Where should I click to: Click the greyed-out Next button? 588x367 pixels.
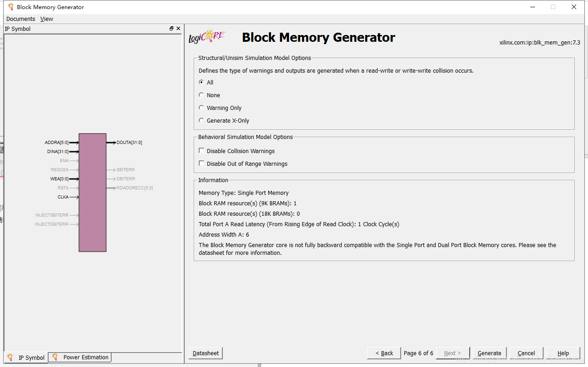pos(453,353)
